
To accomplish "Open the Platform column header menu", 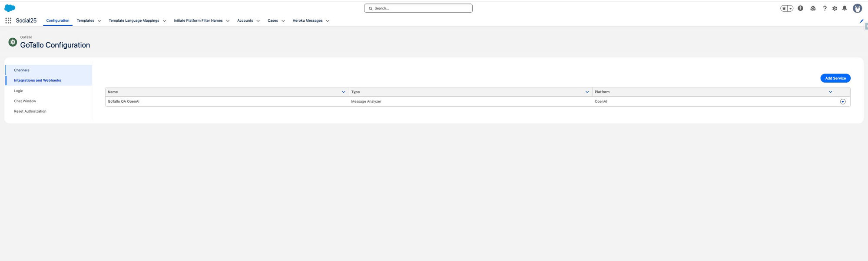I will click(x=830, y=92).
